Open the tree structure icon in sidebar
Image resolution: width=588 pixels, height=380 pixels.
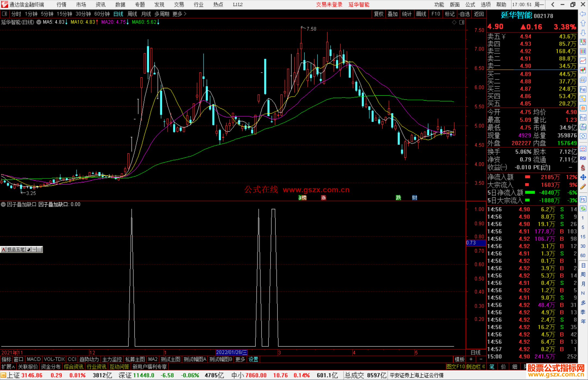(583, 99)
